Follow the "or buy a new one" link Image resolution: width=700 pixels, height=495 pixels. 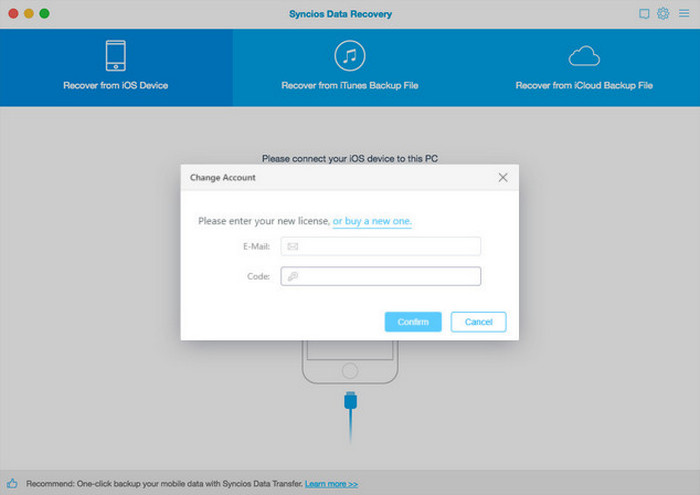(372, 221)
